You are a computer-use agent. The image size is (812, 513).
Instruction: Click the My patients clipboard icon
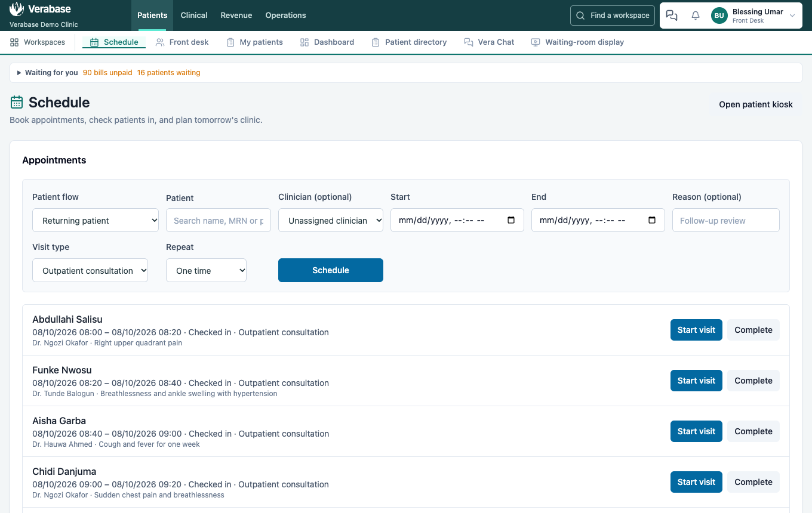(230, 42)
